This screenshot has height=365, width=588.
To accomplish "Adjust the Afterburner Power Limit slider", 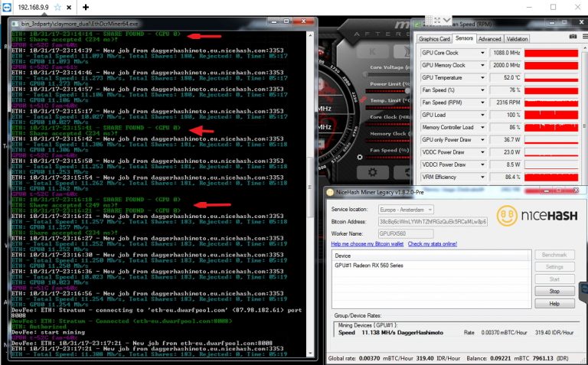I will pyautogui.click(x=388, y=91).
